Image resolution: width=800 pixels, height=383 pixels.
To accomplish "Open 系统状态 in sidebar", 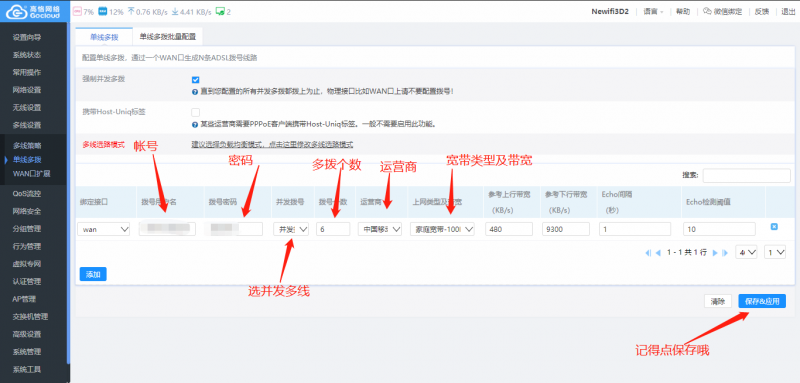I will pos(27,55).
